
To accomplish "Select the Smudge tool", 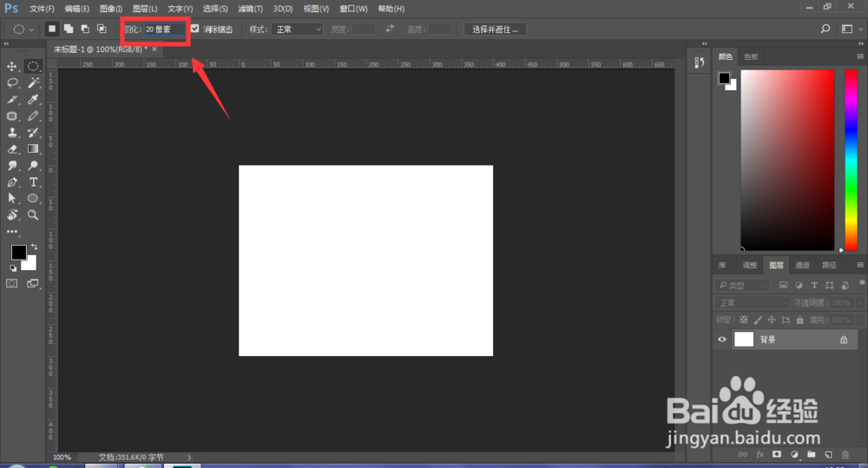I will click(x=11, y=166).
